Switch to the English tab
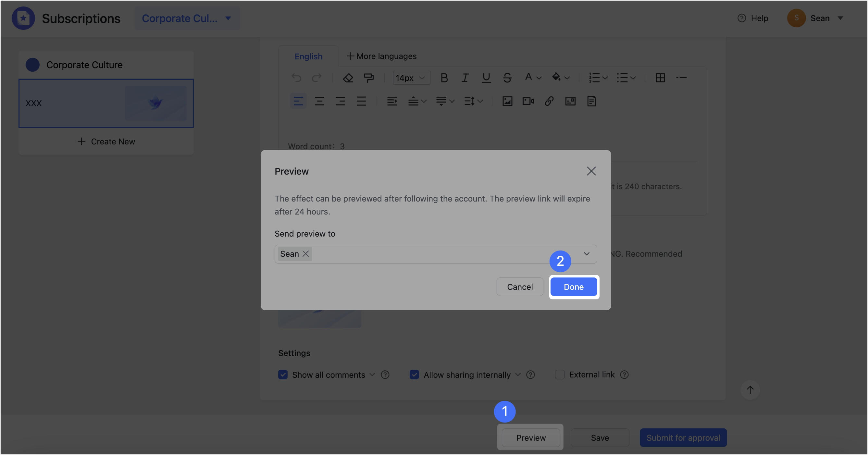Viewport: 868px width, 455px height. coord(308,56)
